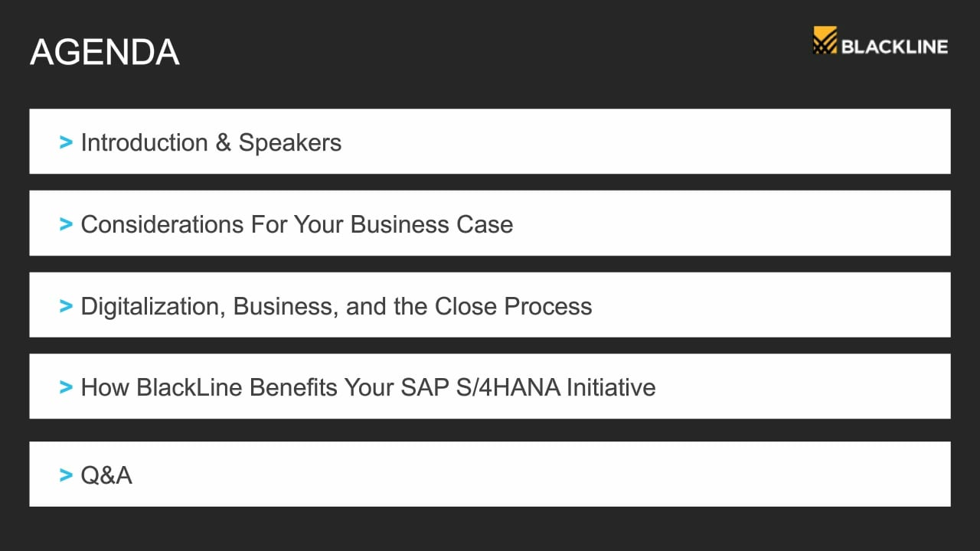
Task: Jump to the Q&A agenda entry
Action: point(490,474)
